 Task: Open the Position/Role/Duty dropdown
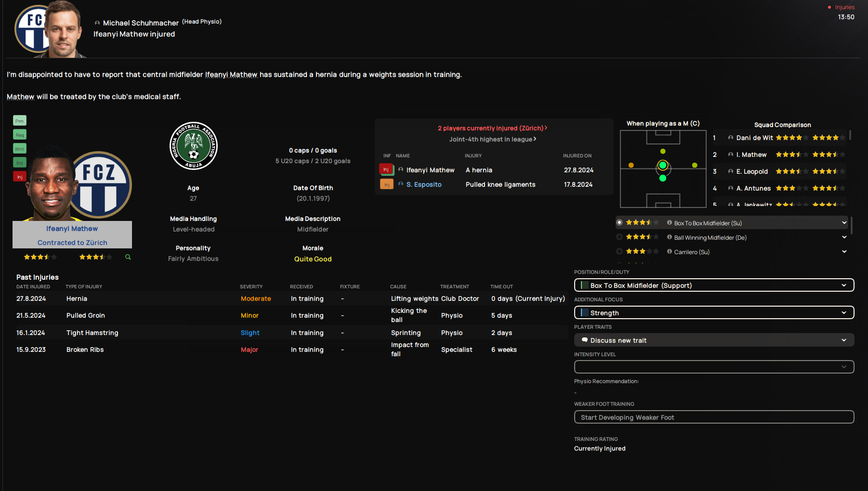[714, 285]
